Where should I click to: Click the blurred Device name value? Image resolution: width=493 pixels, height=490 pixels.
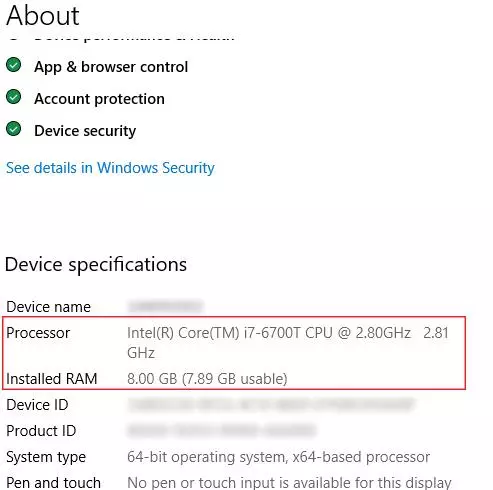166,306
